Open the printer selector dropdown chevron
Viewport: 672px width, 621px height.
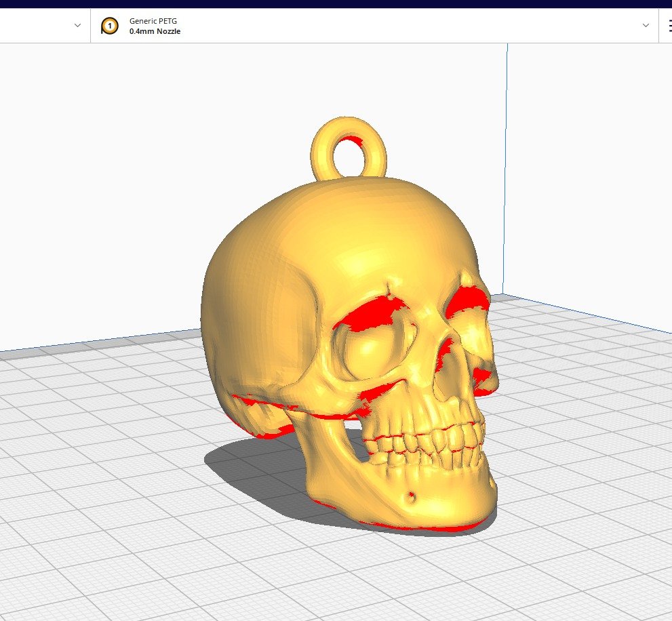coord(77,26)
